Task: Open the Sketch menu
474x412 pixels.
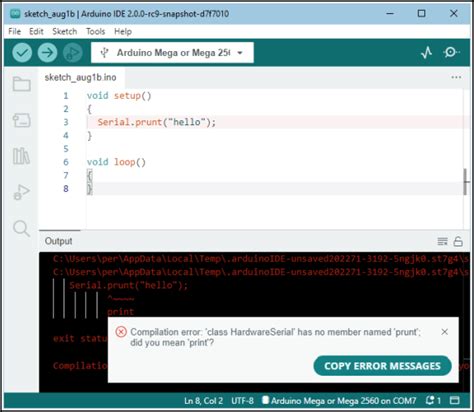Action: pos(64,32)
